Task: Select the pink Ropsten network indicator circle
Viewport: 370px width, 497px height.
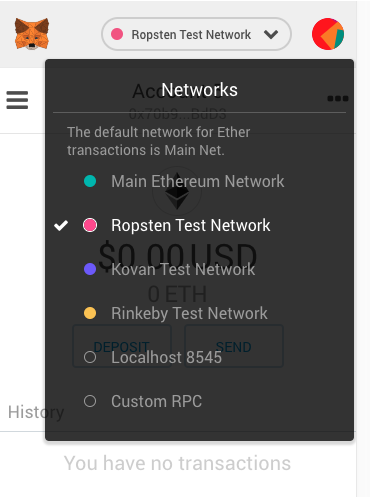Action: coord(90,225)
